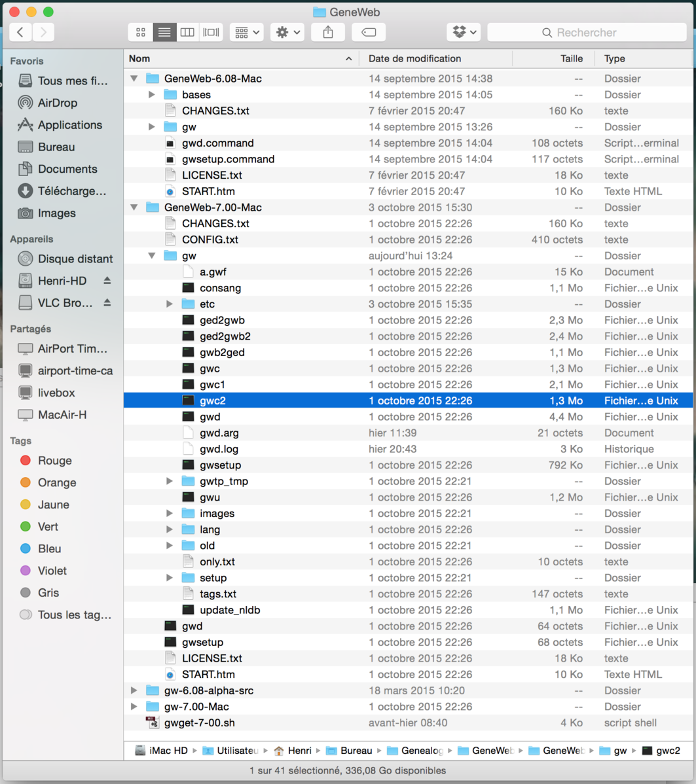Select the update_nldb executable

click(x=409, y=610)
